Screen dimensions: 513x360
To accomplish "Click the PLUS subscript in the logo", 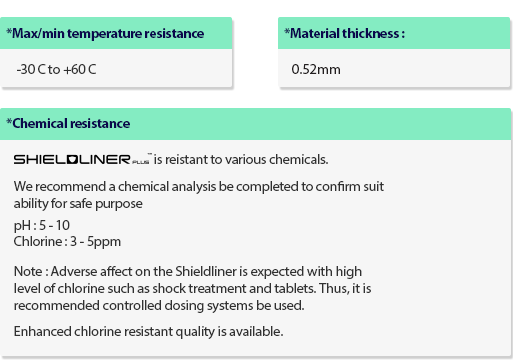I will 141,162.
